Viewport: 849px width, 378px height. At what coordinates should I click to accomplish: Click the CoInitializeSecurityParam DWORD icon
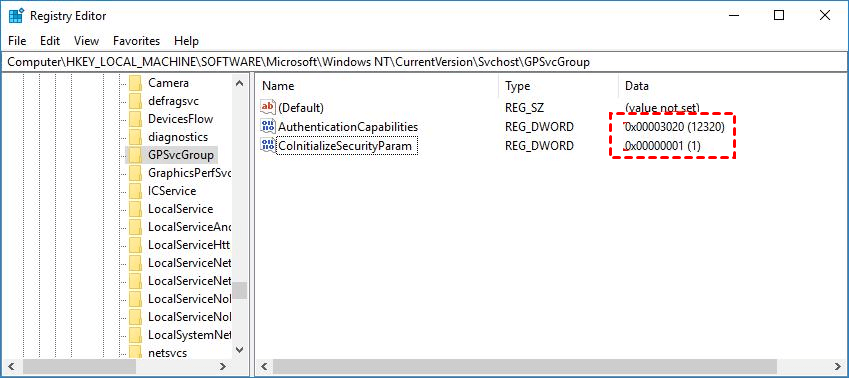click(268, 146)
